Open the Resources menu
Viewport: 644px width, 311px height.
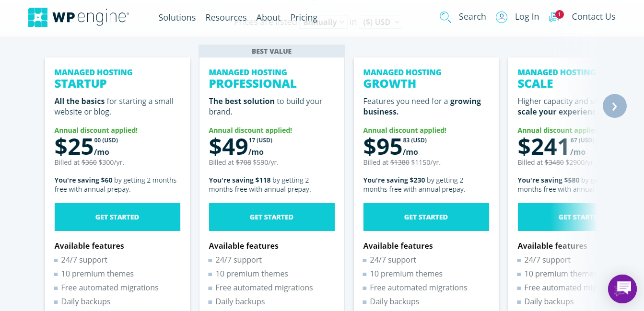(x=226, y=18)
